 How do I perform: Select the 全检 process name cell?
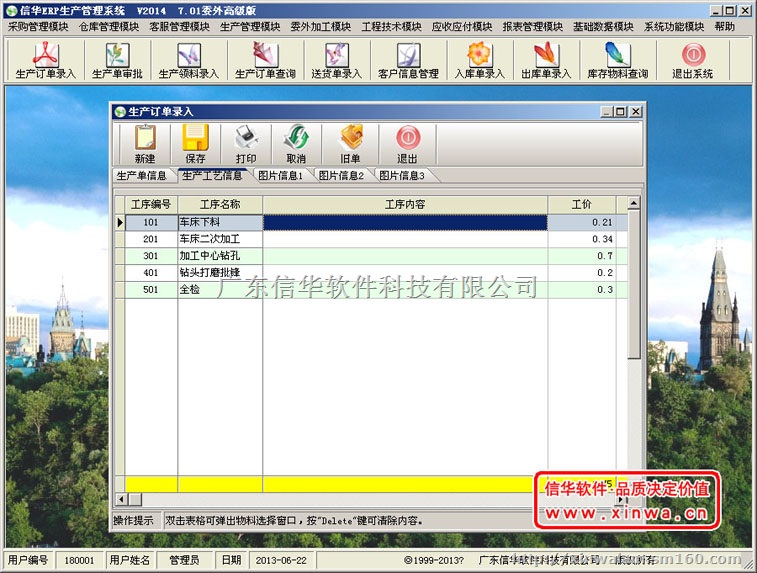tap(220, 290)
